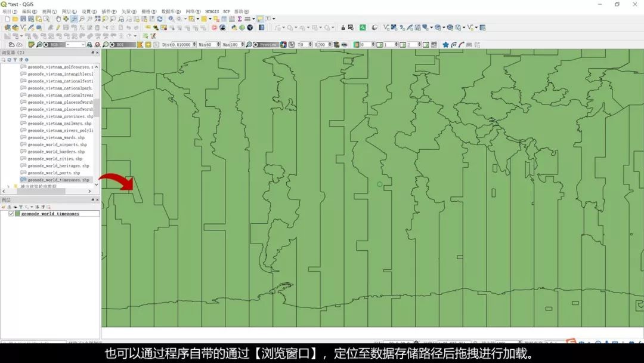Open the attribute table icon
Screen dimensions: 644x363
(224, 19)
